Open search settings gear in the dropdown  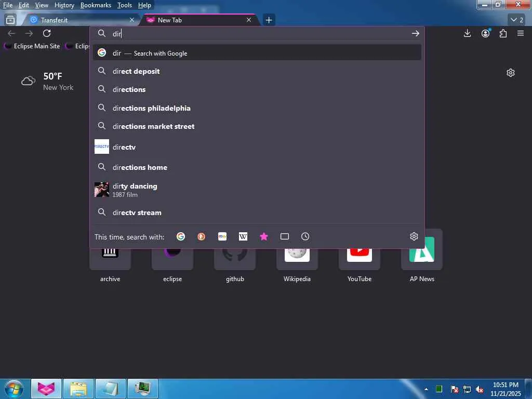pyautogui.click(x=414, y=236)
